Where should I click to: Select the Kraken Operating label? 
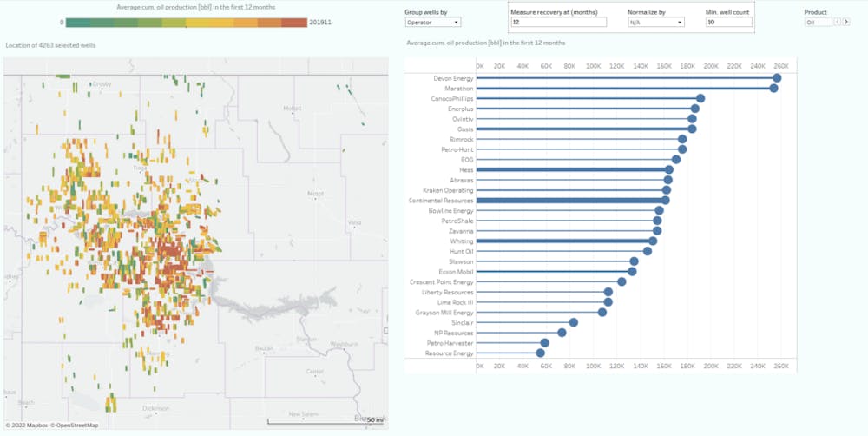[x=448, y=190]
